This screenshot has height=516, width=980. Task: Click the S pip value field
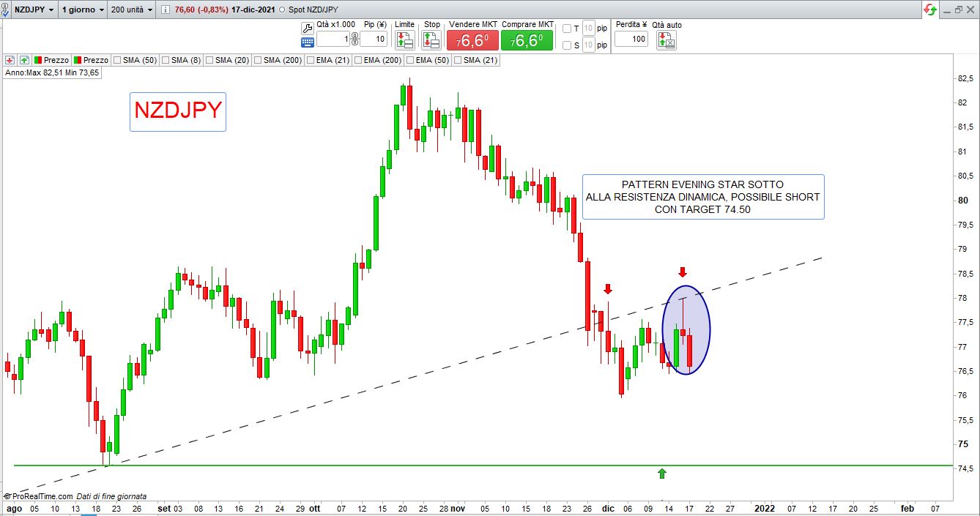coord(588,45)
